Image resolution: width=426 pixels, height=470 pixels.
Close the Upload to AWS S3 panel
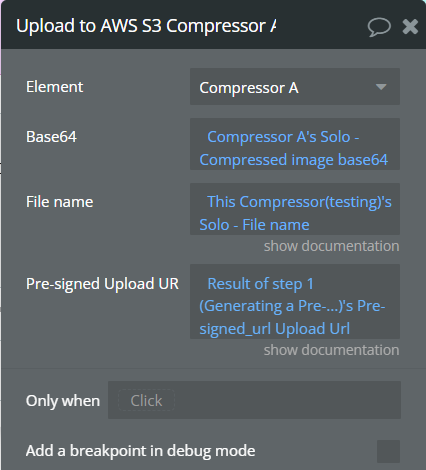(x=410, y=27)
